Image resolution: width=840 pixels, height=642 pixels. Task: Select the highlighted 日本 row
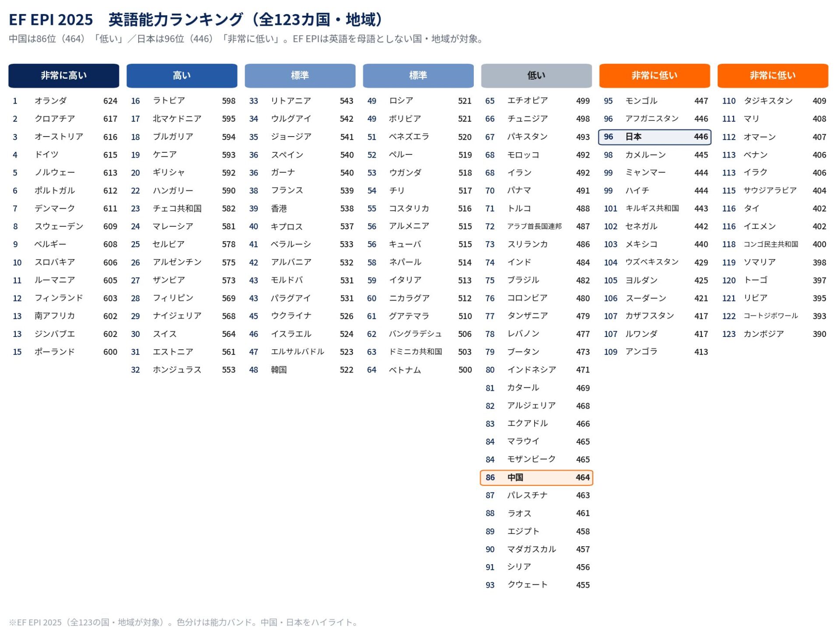[x=654, y=137]
